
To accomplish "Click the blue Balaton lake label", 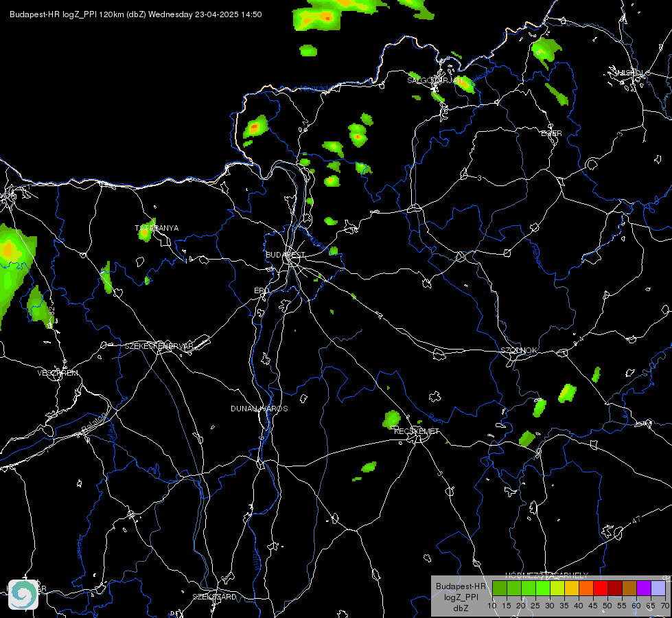I will (x=93, y=422).
